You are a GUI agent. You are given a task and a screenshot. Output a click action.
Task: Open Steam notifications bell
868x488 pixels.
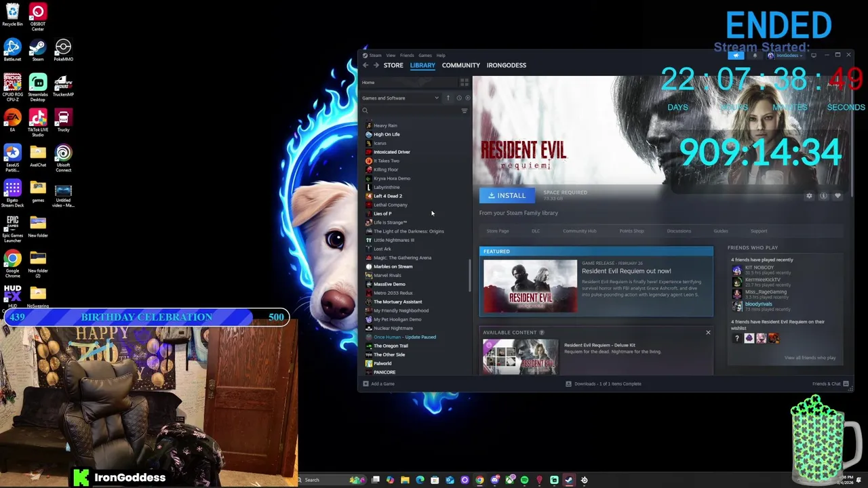tap(755, 56)
